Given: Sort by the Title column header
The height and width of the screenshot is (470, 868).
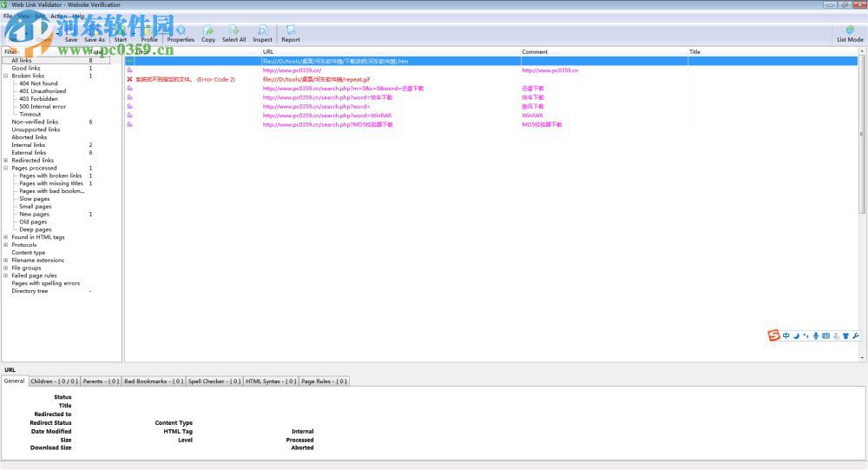Looking at the screenshot, I should click(773, 51).
